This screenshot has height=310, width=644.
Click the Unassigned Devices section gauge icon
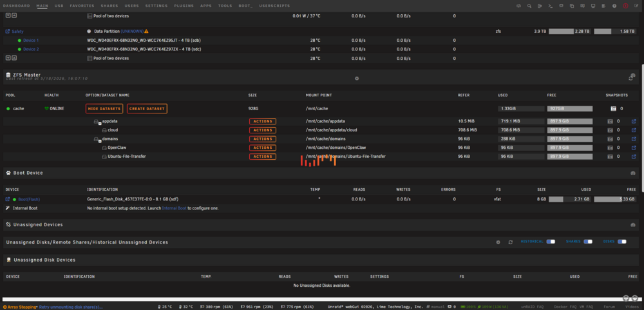point(633,225)
